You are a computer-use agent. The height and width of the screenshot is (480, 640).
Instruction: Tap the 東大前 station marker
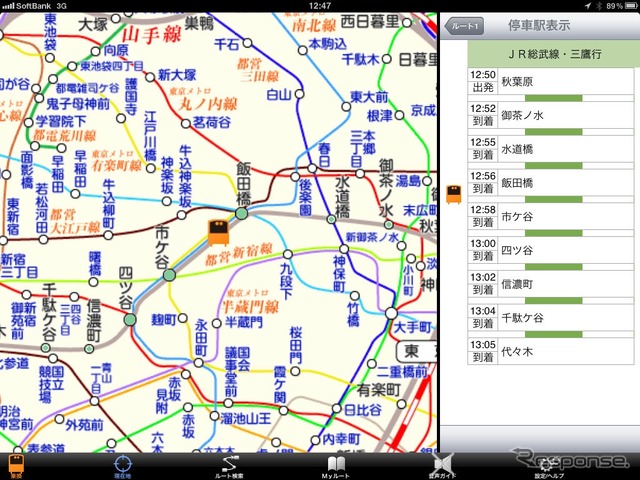tap(346, 107)
